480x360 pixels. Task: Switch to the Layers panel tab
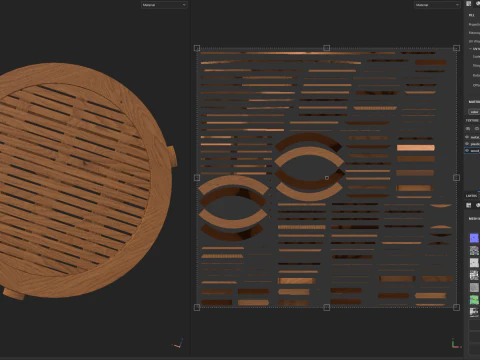(471, 196)
